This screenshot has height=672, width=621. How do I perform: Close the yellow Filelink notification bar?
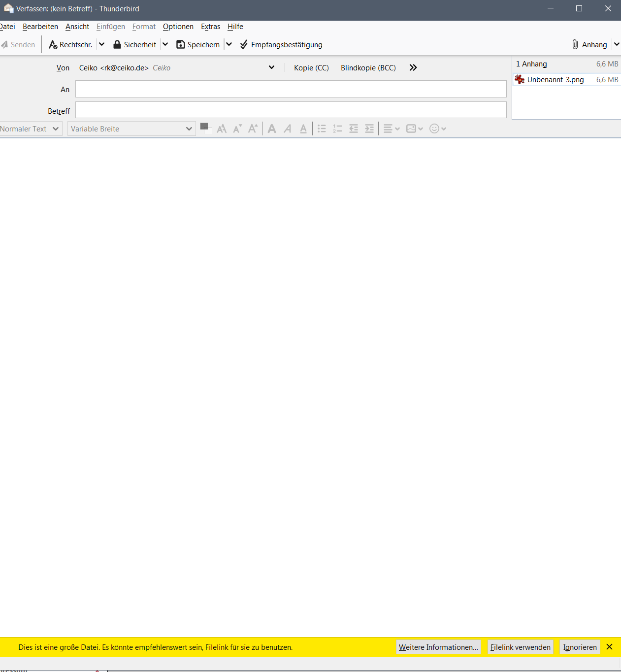(x=610, y=647)
